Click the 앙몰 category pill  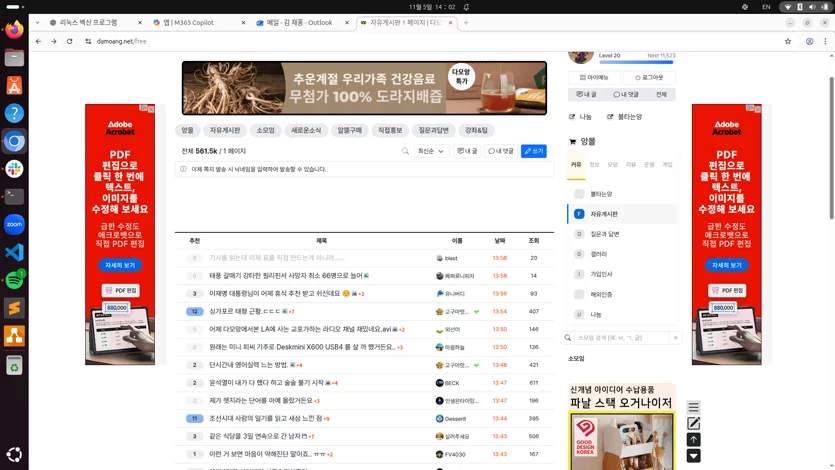pyautogui.click(x=187, y=130)
